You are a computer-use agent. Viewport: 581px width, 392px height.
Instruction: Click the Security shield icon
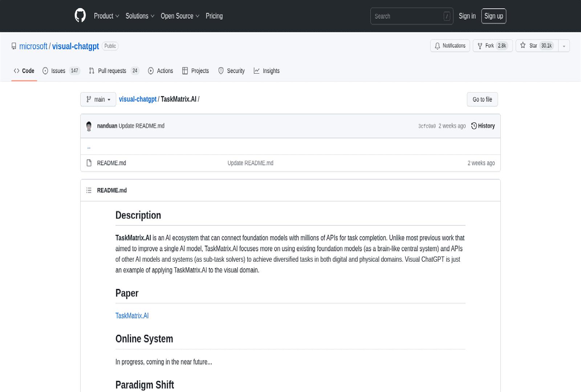pyautogui.click(x=221, y=71)
